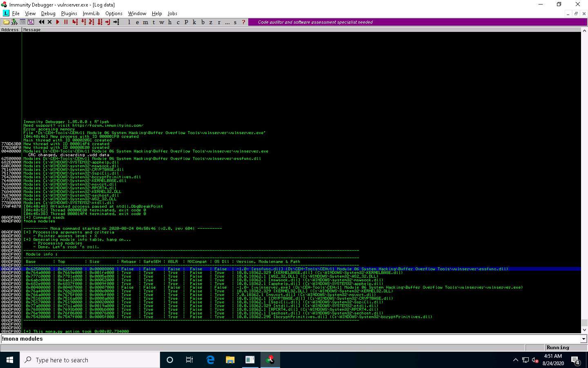Open the Help menu
Image resolution: width=588 pixels, height=368 pixels.
[157, 13]
